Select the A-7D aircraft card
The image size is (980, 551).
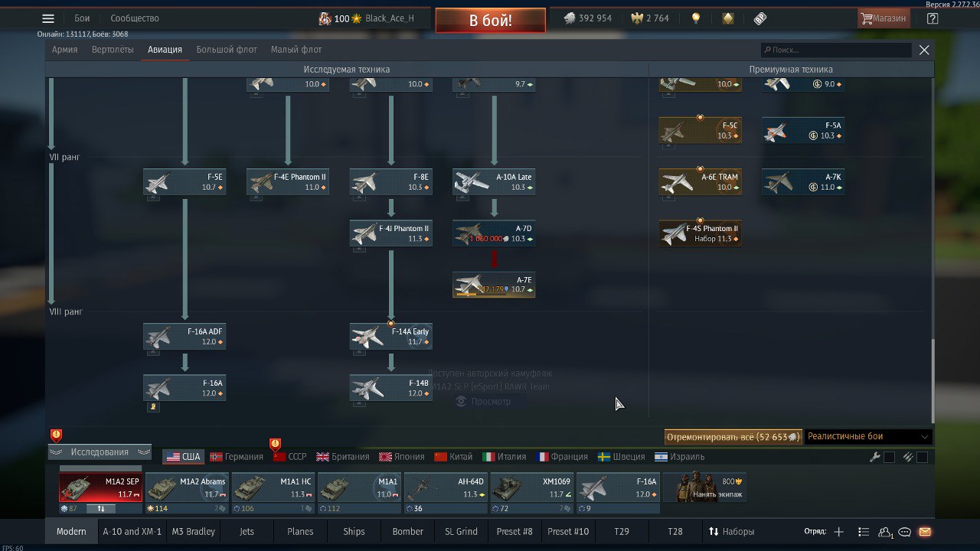coord(494,233)
